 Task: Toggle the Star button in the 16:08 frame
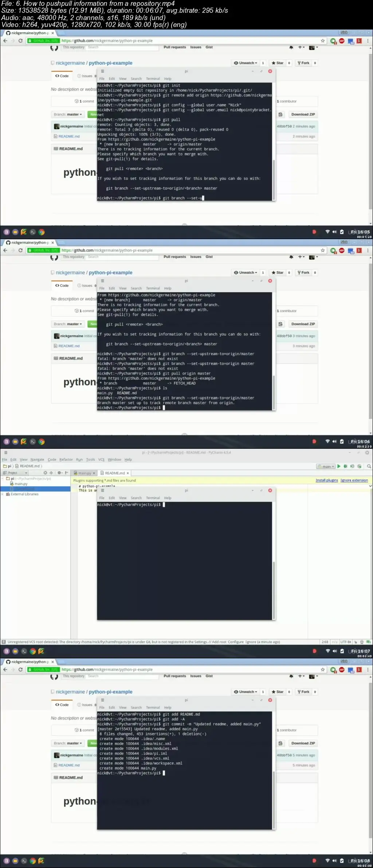pyautogui.click(x=278, y=692)
